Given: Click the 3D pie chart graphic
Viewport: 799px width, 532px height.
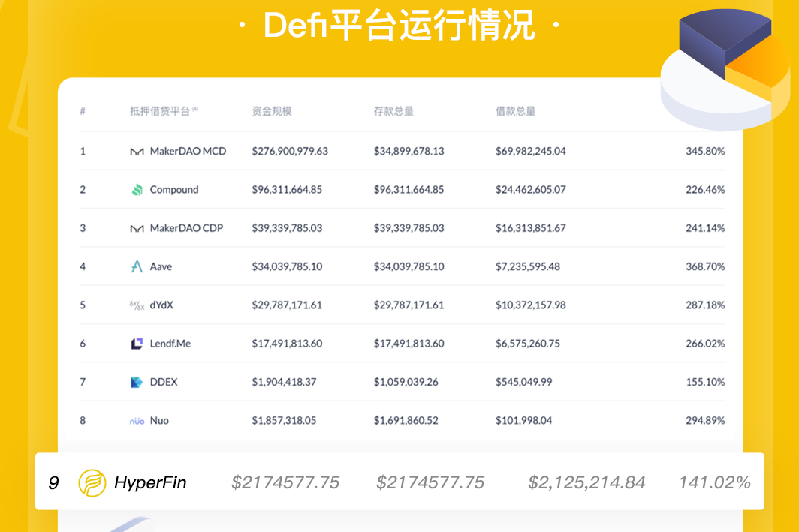Looking at the screenshot, I should point(725,69).
